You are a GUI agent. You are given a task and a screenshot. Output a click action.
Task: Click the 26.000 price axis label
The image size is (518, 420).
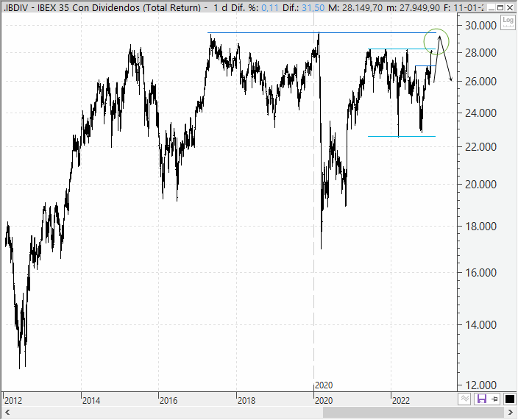[x=480, y=81]
